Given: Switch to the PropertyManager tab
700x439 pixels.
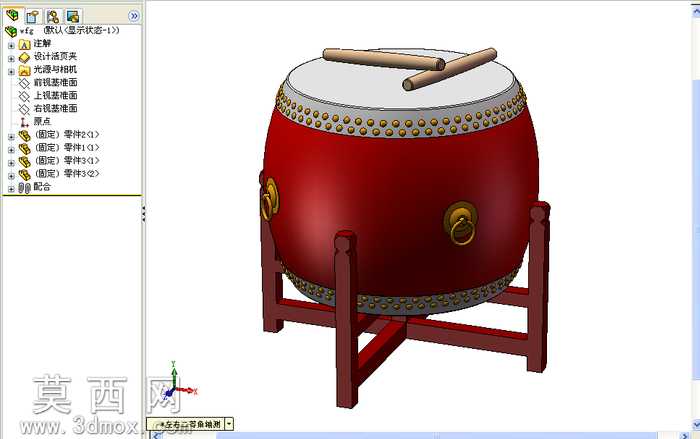Looking at the screenshot, I should pyautogui.click(x=33, y=17).
